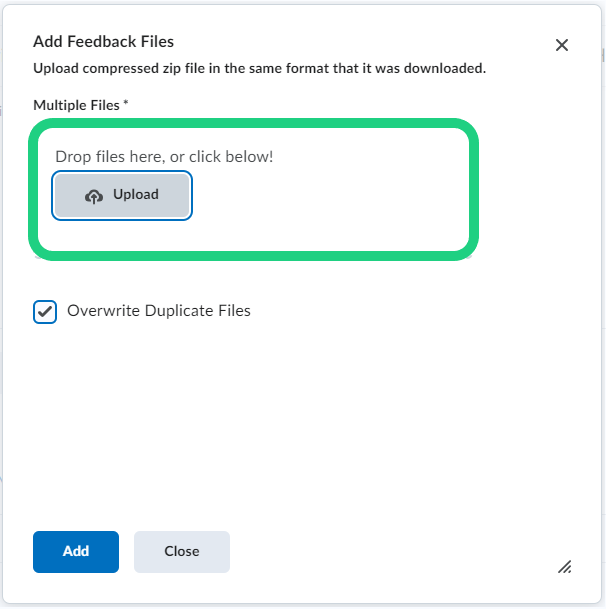606x609 pixels.
Task: Grab the dialog resize handle icon
Action: pyautogui.click(x=565, y=567)
